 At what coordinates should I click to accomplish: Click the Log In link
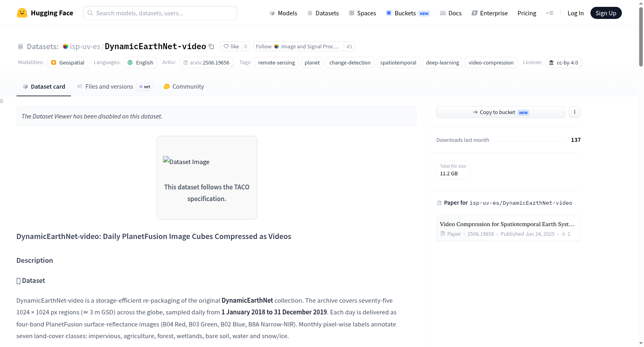click(x=576, y=13)
